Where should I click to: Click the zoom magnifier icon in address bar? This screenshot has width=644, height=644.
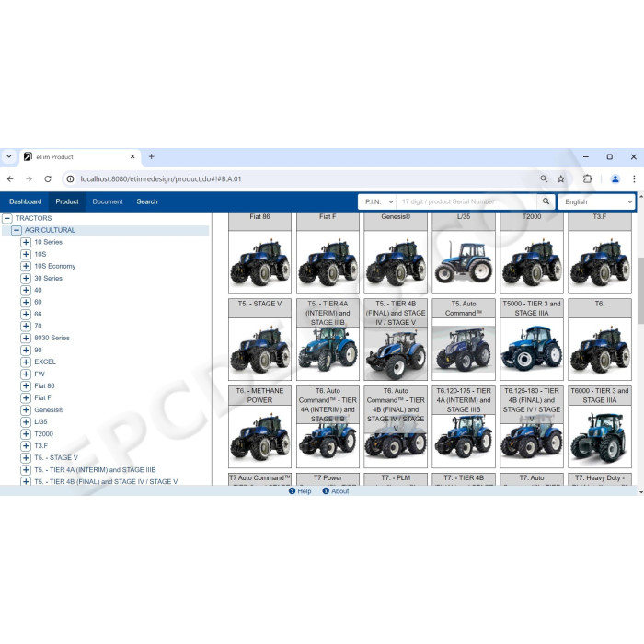(544, 178)
